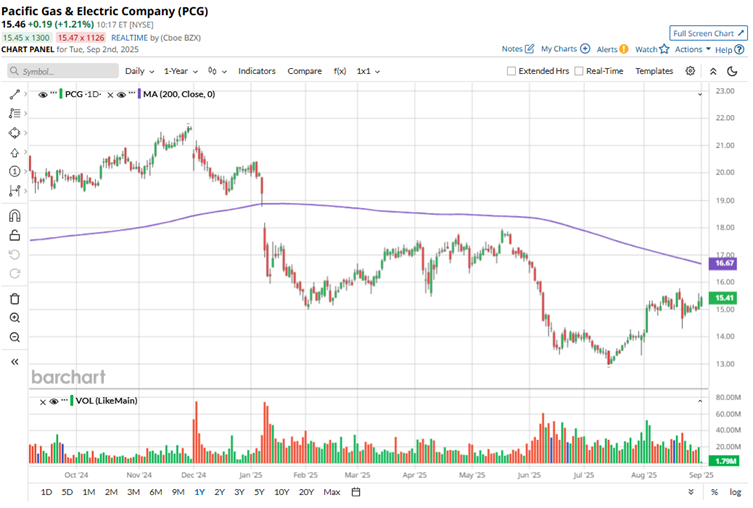Image resolution: width=753 pixels, height=508 pixels.
Task: Collapse the drawing tools sidebar
Action: pyautogui.click(x=15, y=362)
